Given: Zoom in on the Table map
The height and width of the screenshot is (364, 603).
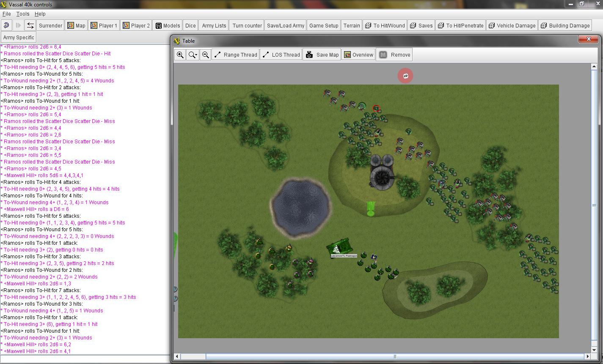Looking at the screenshot, I should (x=180, y=55).
